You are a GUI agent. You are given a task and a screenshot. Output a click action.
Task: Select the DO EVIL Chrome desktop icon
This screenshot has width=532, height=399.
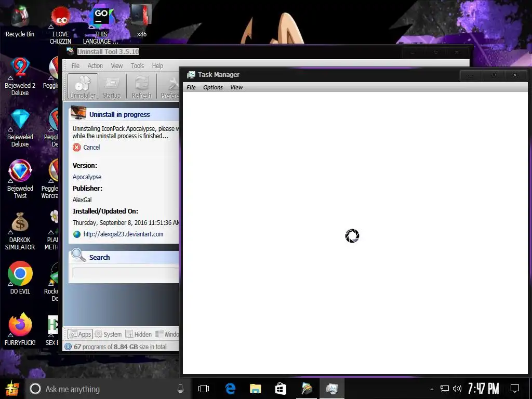click(x=20, y=278)
